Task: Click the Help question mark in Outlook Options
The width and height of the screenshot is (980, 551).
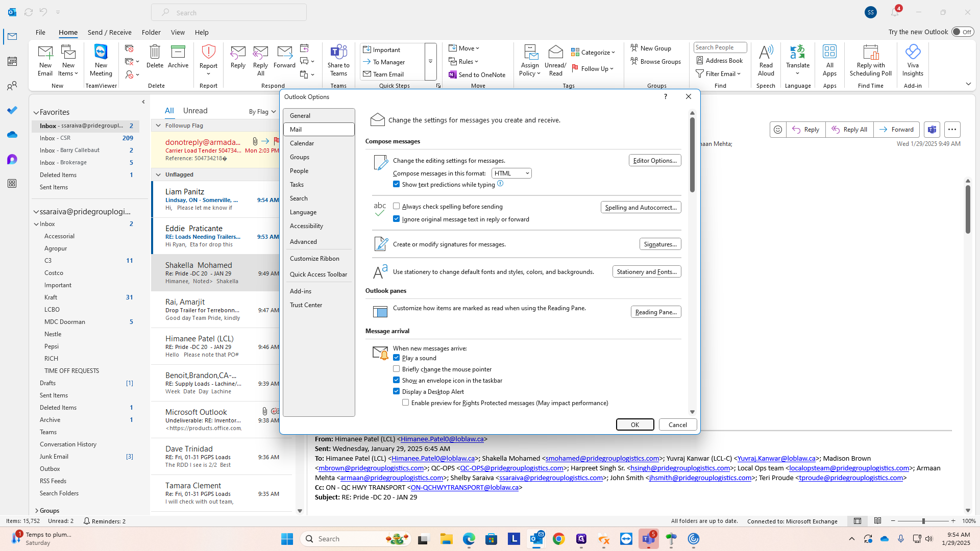Action: pos(665,96)
